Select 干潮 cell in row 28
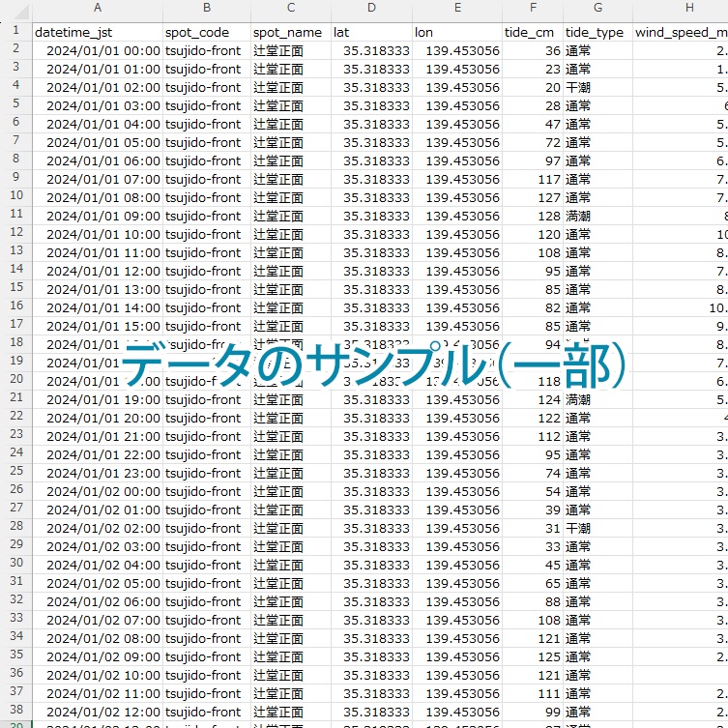Image resolution: width=728 pixels, height=728 pixels. click(x=598, y=529)
